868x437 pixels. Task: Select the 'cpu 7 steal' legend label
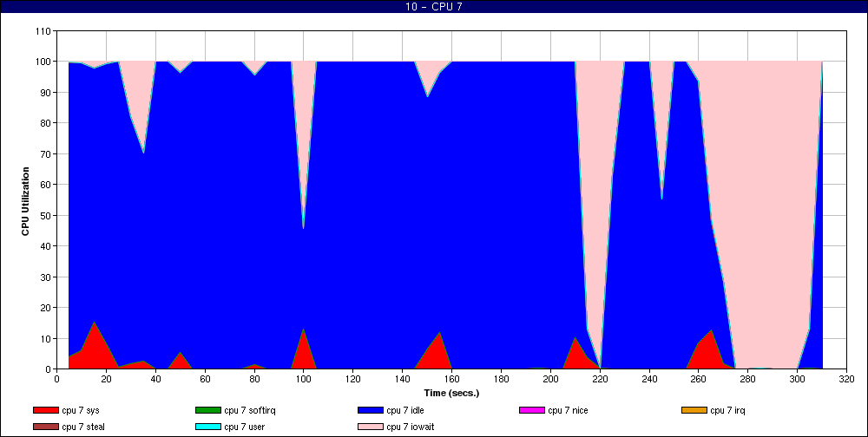pos(83,427)
